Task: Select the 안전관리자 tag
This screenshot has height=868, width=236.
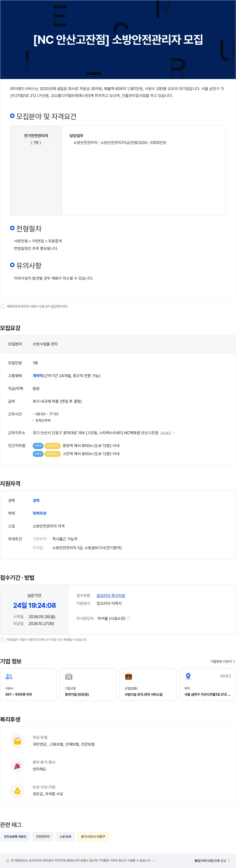Action: pos(43,837)
